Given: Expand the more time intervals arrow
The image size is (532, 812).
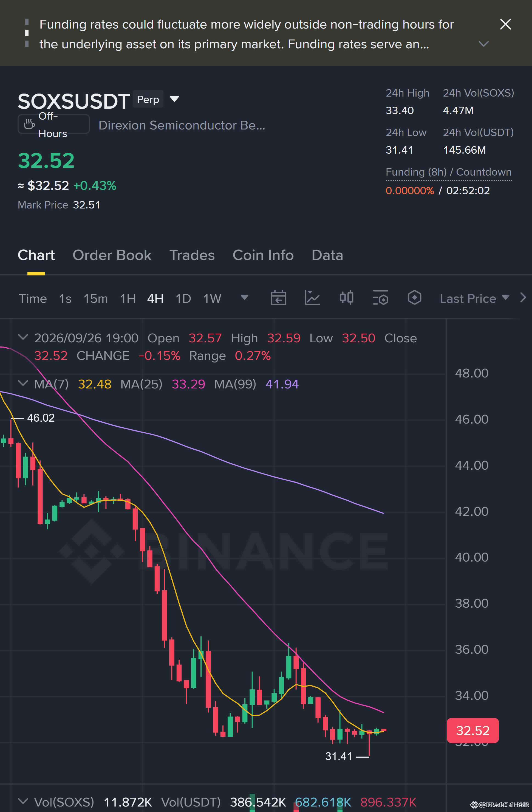Looking at the screenshot, I should coord(244,298).
